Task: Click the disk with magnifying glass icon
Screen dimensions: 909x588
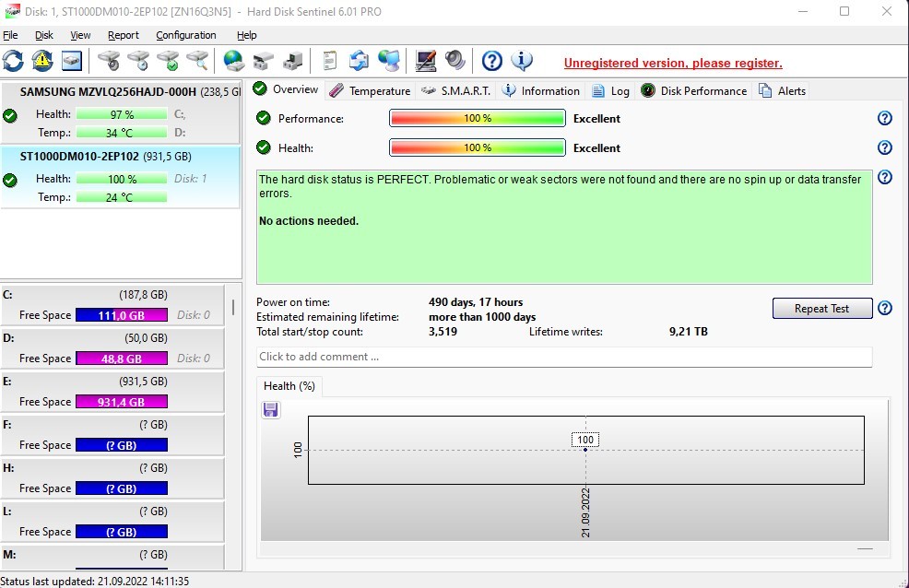Action: pyautogui.click(x=197, y=61)
